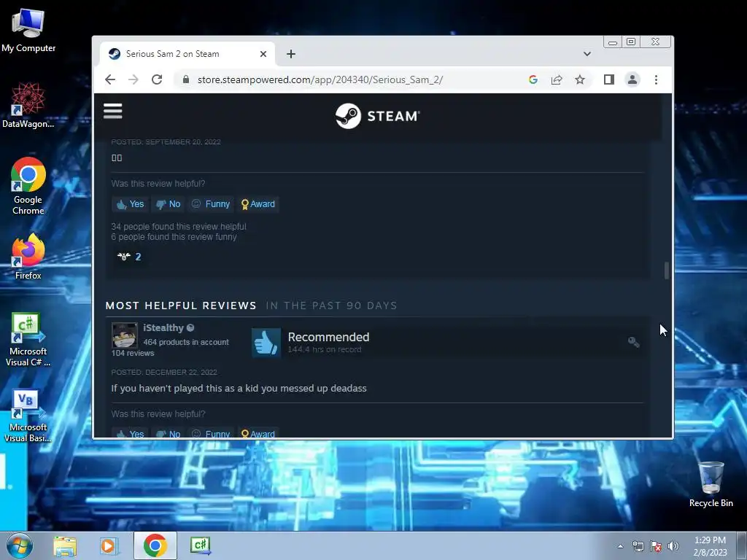Mark the September 20 review as Funny

coord(211,204)
